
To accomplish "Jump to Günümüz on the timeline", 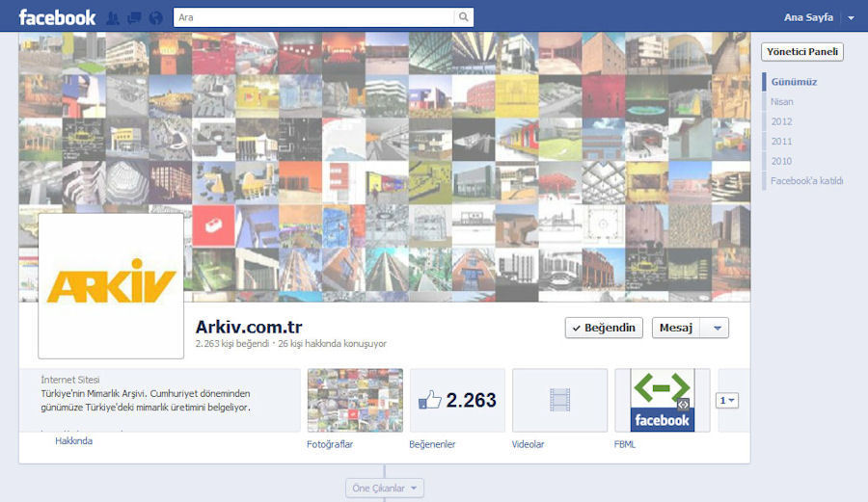I will [x=794, y=82].
